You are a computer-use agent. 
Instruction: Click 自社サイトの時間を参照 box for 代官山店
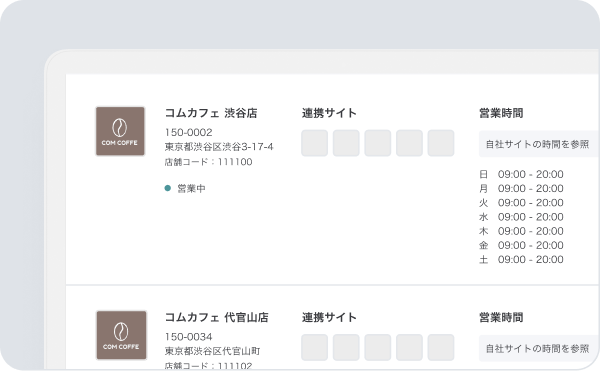pos(539,348)
